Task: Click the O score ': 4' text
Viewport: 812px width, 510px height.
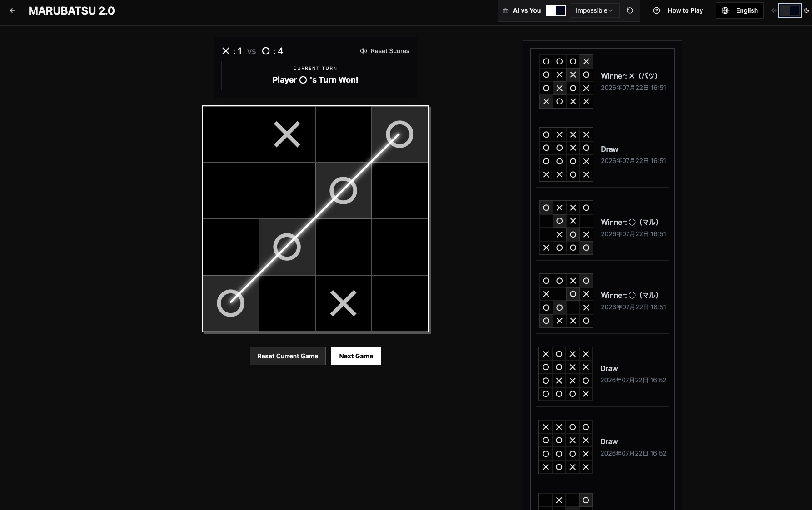Action: pyautogui.click(x=279, y=51)
